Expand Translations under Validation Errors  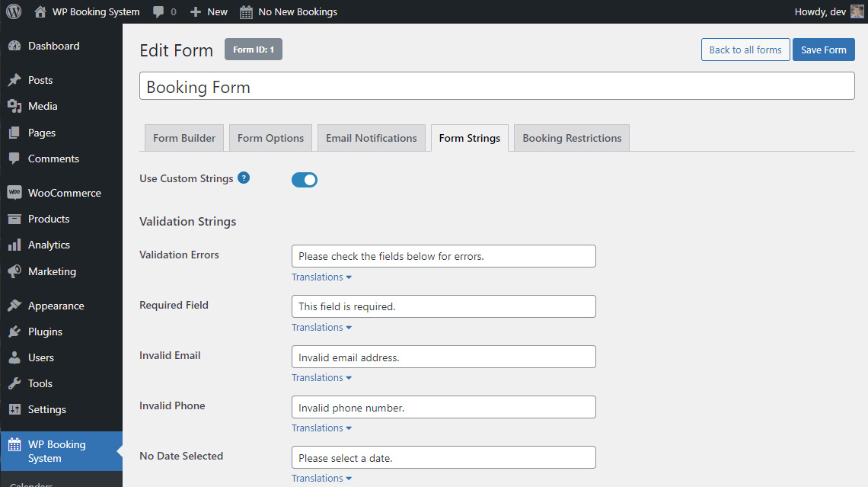pos(321,277)
